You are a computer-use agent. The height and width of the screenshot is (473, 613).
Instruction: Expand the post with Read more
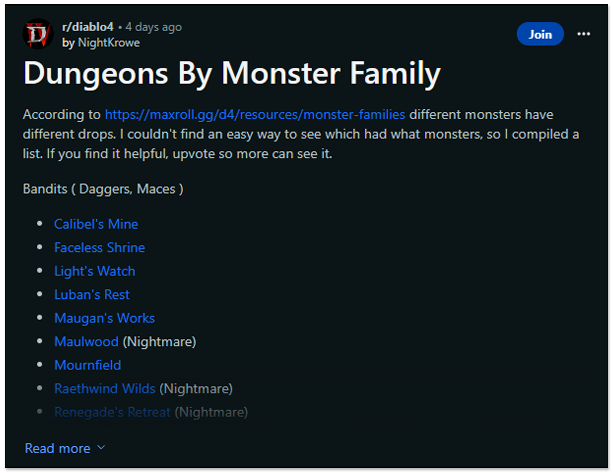coord(57,448)
